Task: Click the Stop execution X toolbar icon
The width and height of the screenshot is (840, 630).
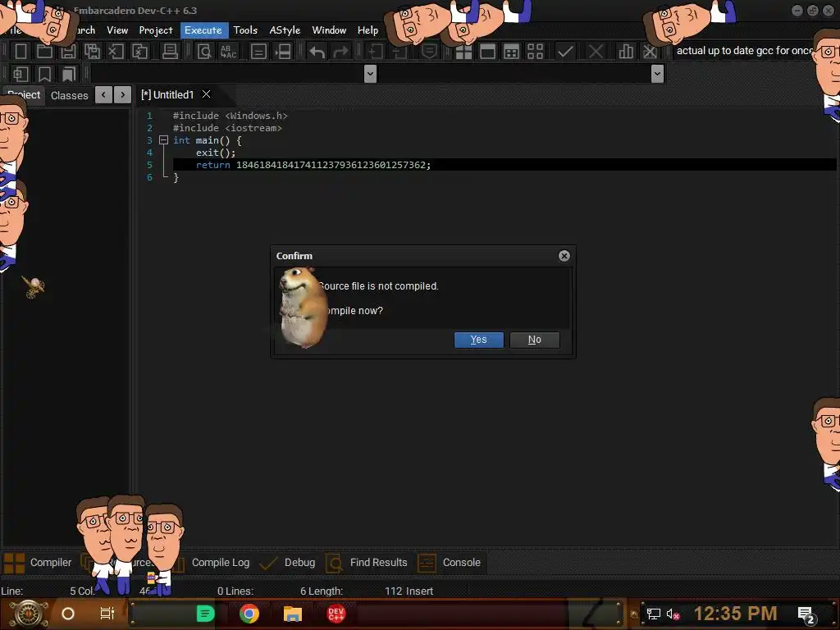Action: 596,52
